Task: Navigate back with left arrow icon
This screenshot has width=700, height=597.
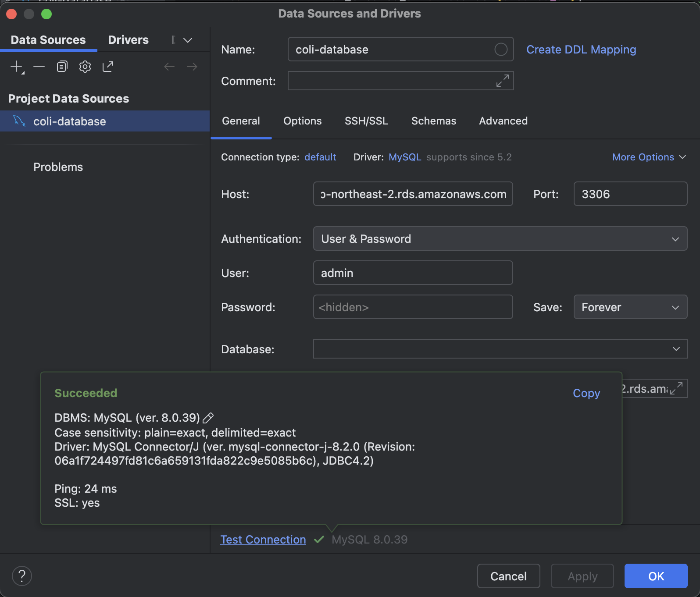Action: pos(169,67)
